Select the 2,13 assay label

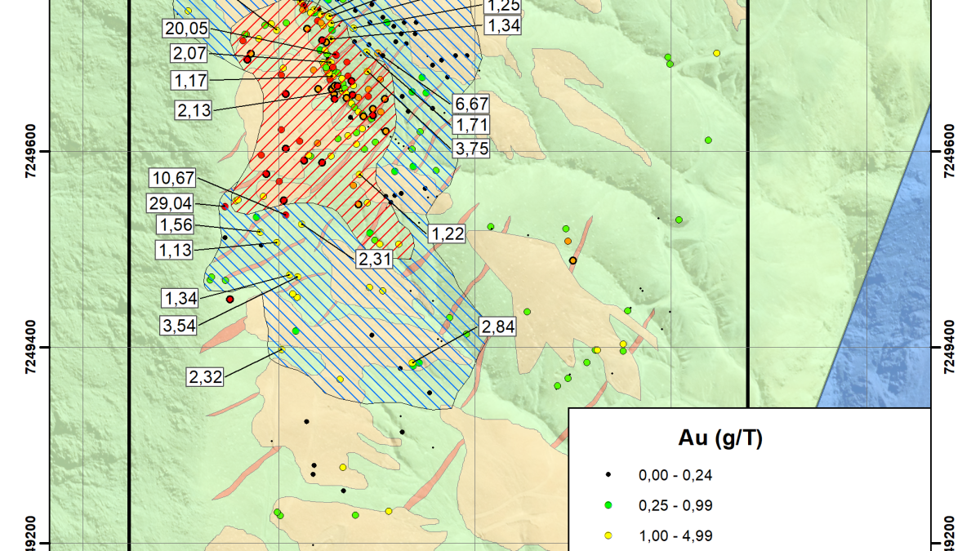tap(194, 111)
